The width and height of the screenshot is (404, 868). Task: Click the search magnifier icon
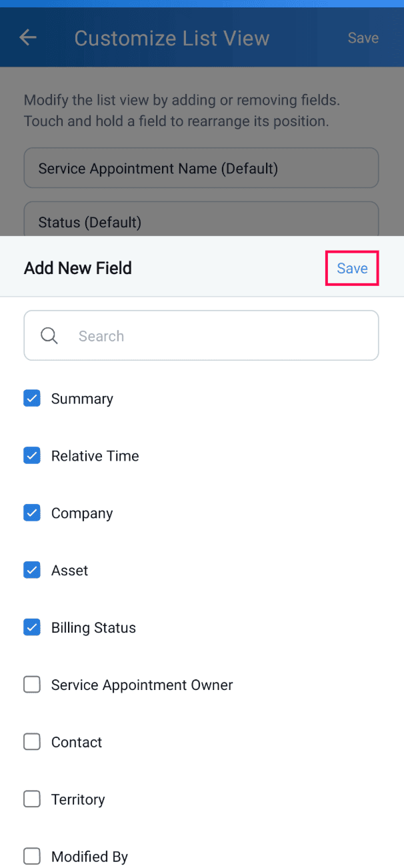click(x=49, y=335)
